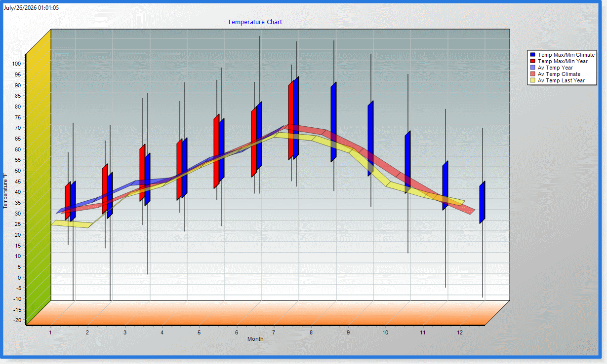This screenshot has height=364, width=607.
Task: Click the month 8 blue climate bar
Action: (333, 122)
